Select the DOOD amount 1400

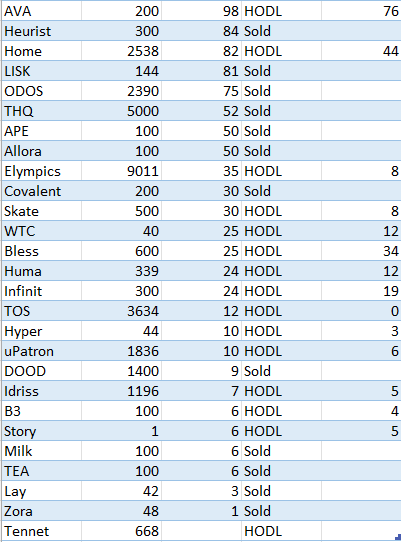pyautogui.click(x=121, y=371)
